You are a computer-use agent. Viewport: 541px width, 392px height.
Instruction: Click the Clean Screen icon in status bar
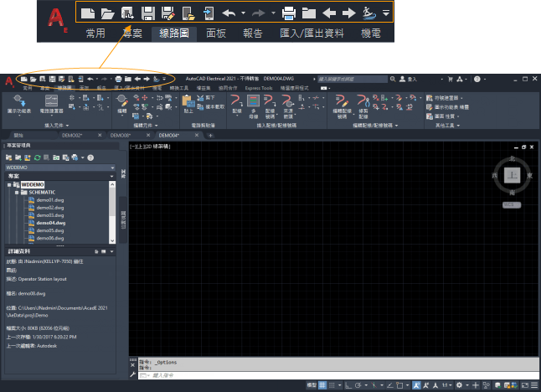(x=525, y=385)
